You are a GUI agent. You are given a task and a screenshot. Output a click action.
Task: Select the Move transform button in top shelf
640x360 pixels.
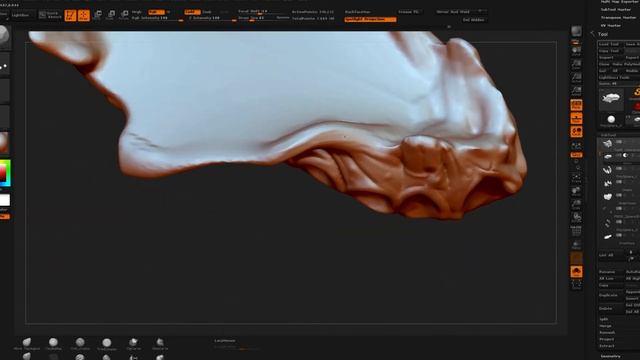tap(97, 16)
